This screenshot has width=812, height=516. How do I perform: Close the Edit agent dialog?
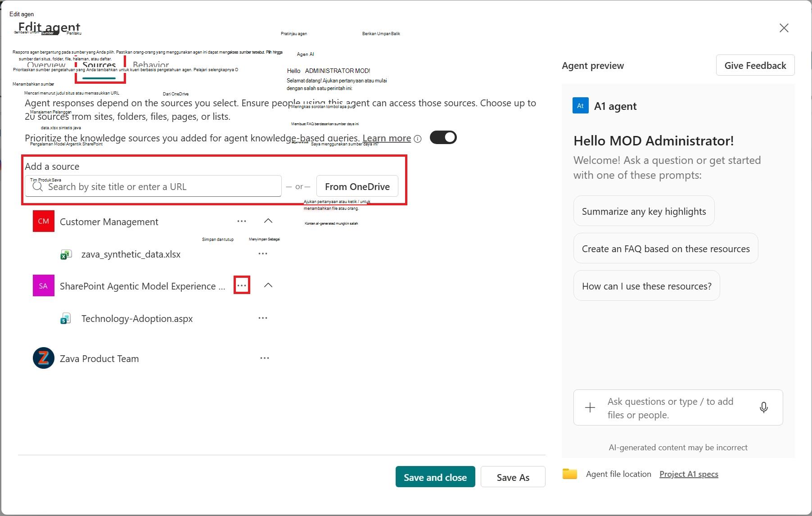(784, 28)
